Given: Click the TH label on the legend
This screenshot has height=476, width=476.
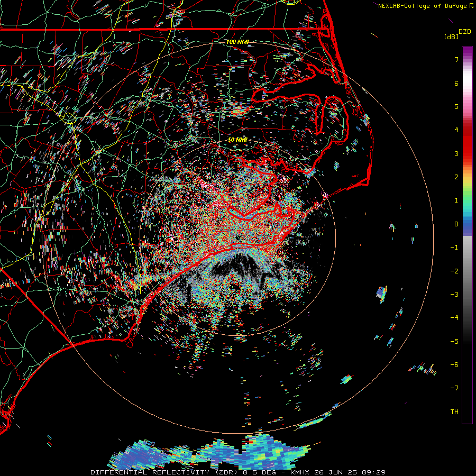Looking at the screenshot, I should click(454, 411).
